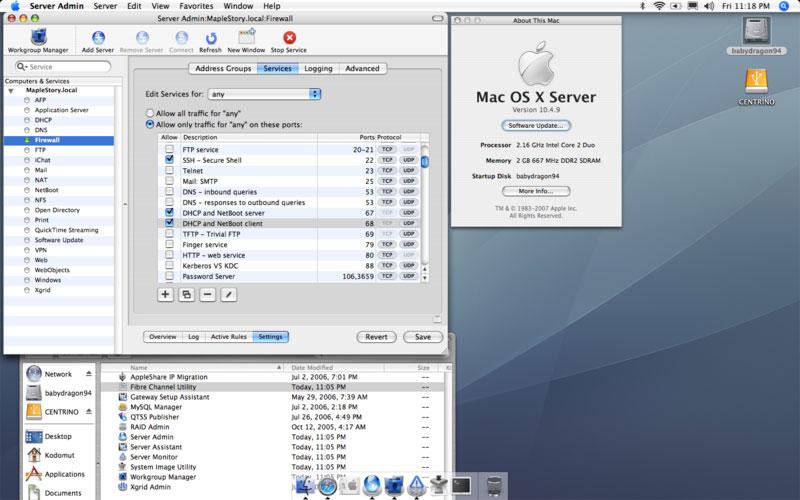Viewport: 800px width, 500px height.
Task: Select Kodomut home folder in the Finder sidebar
Action: click(59, 455)
